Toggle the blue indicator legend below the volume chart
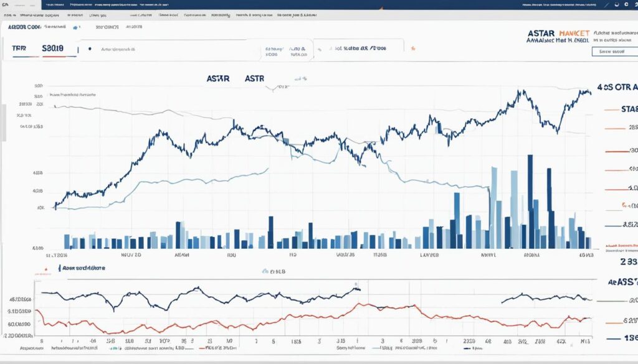The image size is (638, 364). coord(266,271)
